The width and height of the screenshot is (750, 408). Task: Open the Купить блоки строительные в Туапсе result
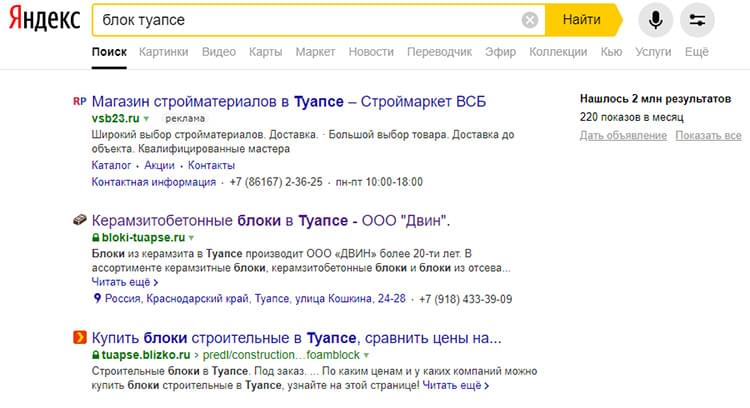click(297, 338)
